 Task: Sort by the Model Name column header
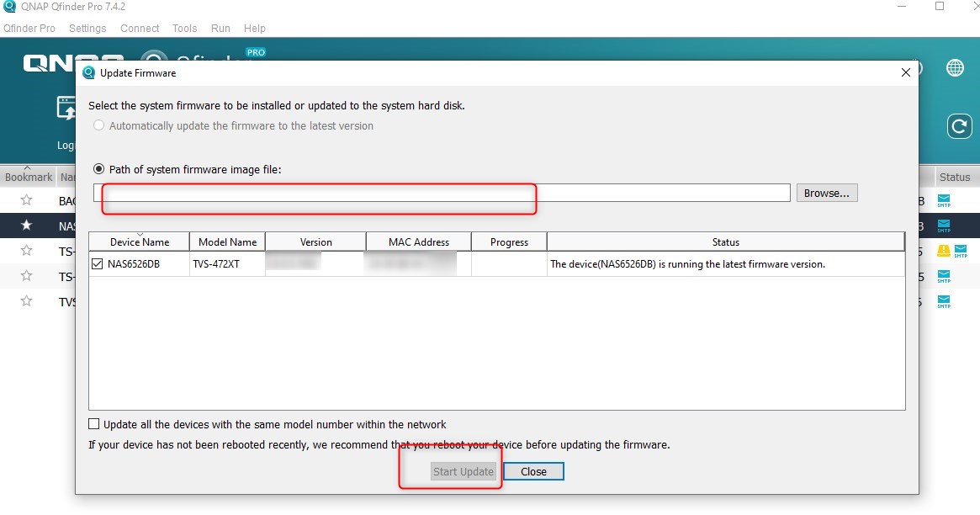(x=227, y=242)
